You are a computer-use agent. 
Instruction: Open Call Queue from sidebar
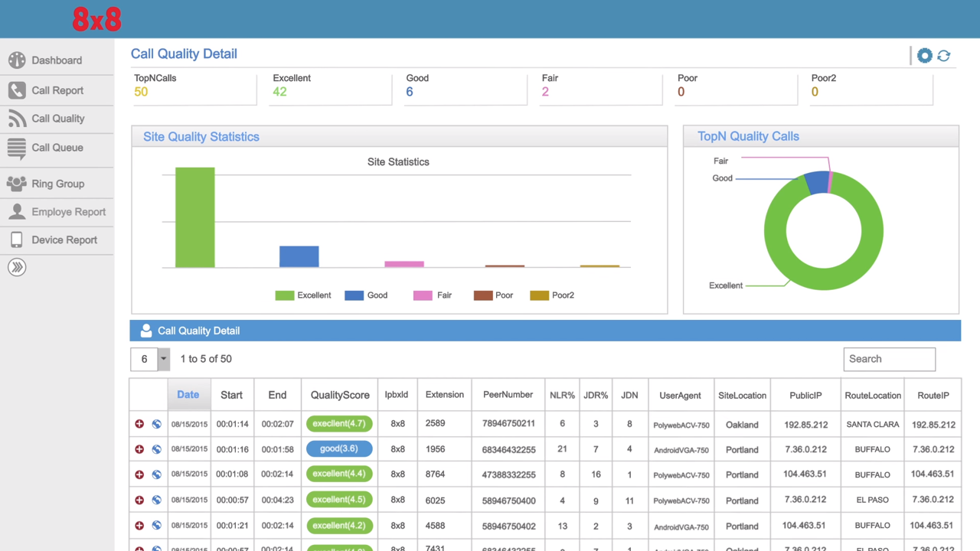coord(57,148)
